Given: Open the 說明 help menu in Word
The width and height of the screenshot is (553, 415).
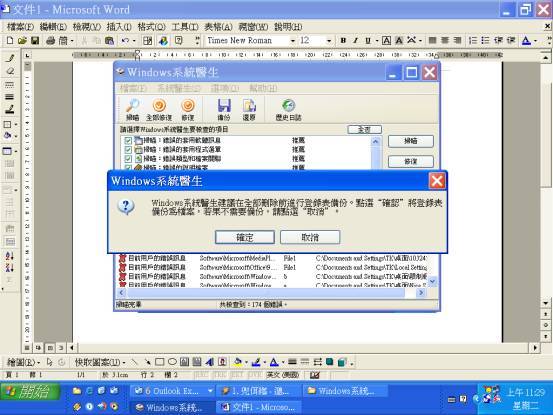Looking at the screenshot, I should pos(288,27).
